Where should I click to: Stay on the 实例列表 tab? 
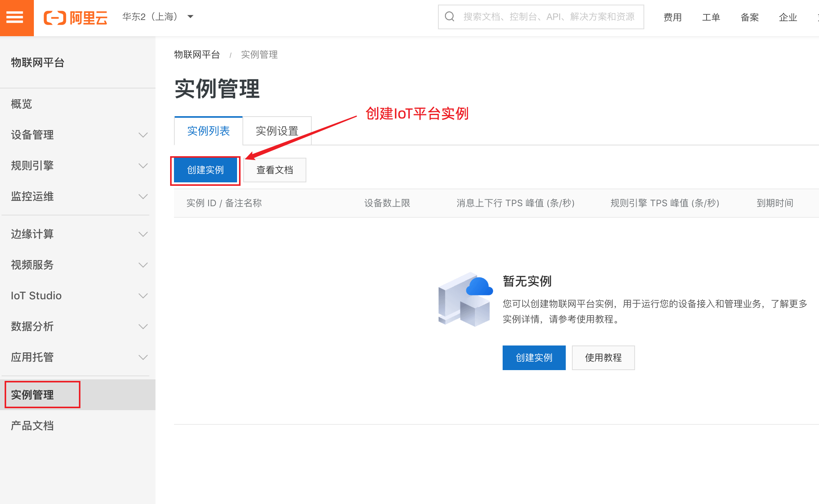click(208, 131)
